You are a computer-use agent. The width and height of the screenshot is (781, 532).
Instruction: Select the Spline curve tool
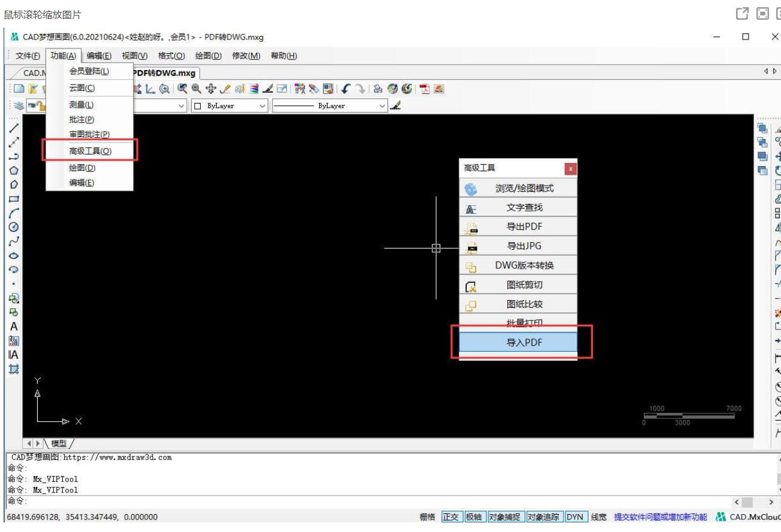pyautogui.click(x=13, y=241)
